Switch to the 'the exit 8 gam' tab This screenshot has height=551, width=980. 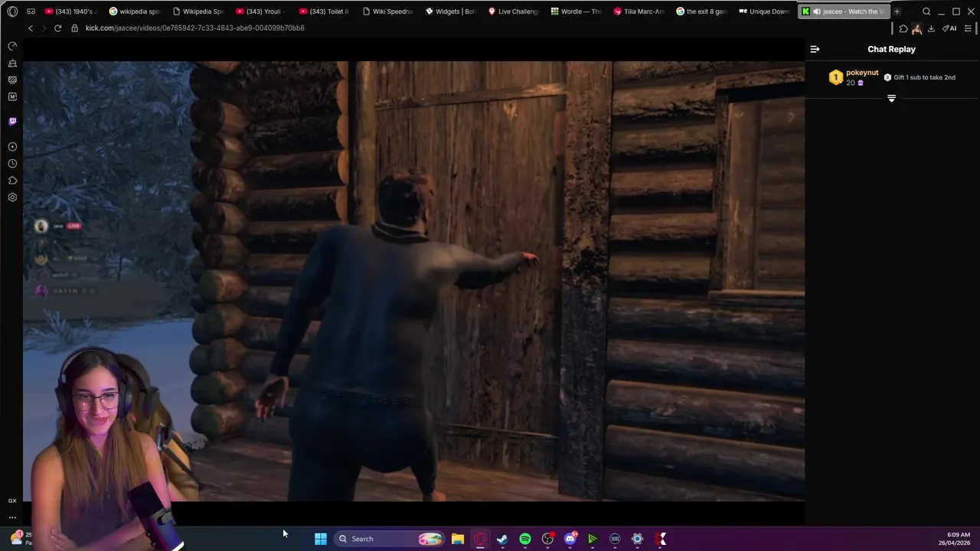702,11
